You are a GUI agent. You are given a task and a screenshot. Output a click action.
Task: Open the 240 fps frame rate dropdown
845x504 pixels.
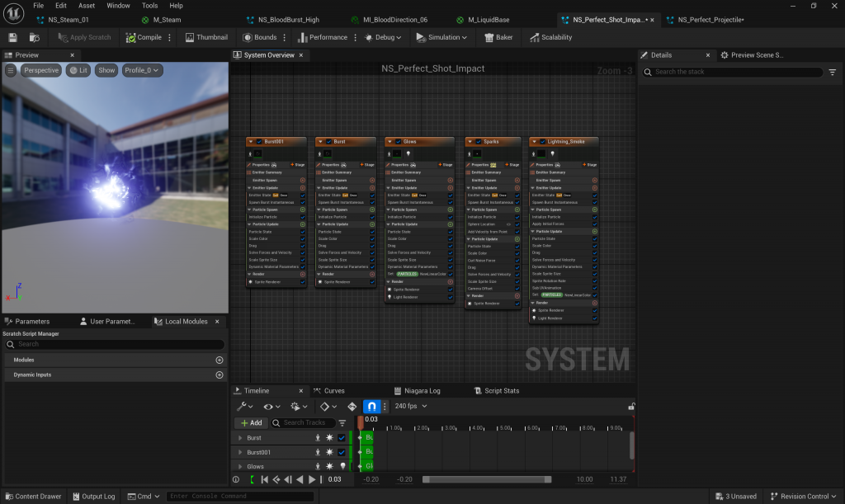(x=411, y=407)
